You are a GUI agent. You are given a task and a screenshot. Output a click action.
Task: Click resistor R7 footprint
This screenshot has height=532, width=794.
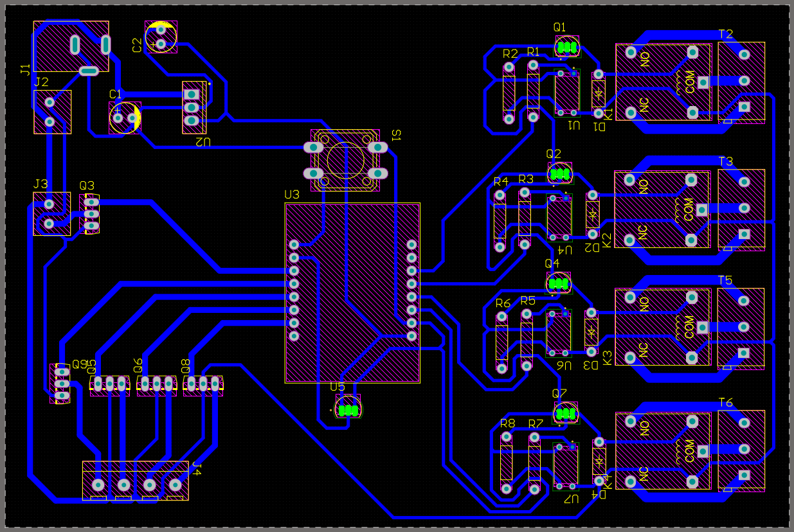(x=534, y=463)
